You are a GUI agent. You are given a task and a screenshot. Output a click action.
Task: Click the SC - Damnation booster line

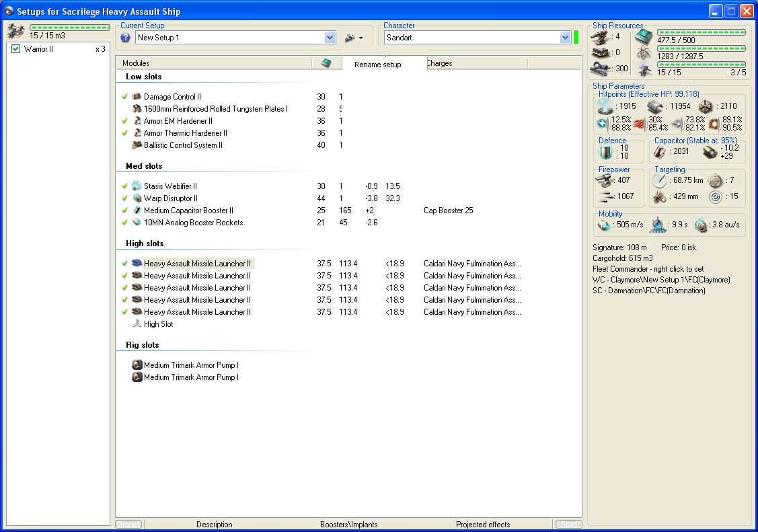click(649, 291)
